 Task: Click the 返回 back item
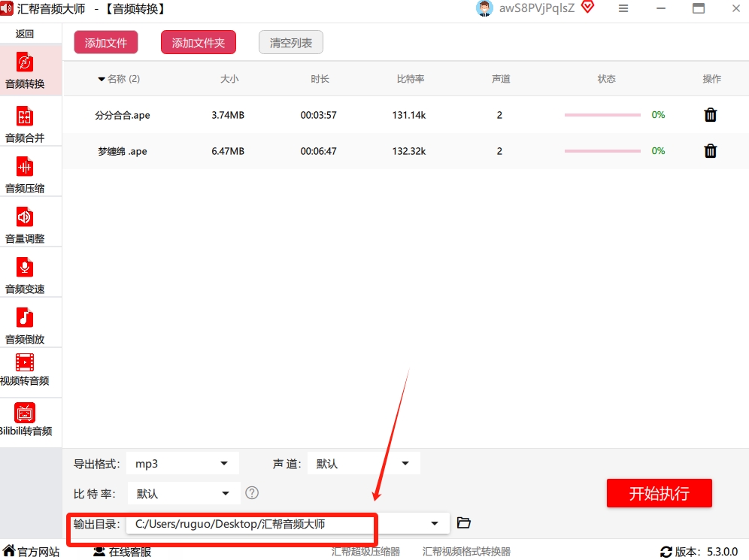[25, 33]
